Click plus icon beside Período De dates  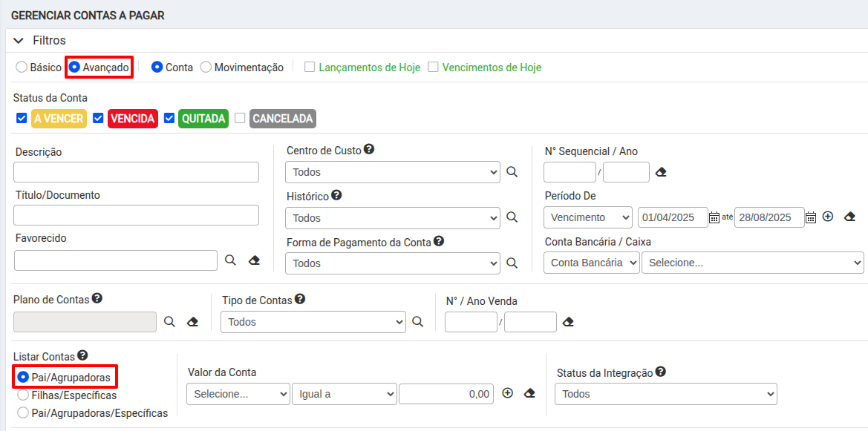click(828, 217)
